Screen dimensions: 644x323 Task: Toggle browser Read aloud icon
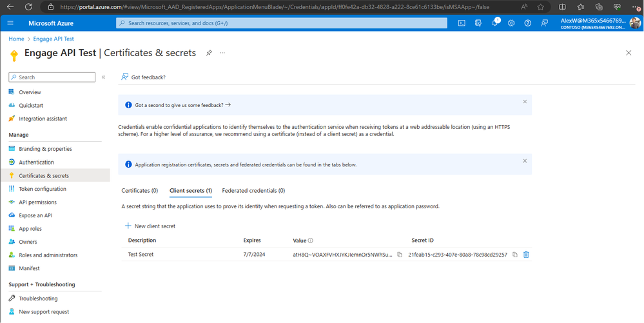click(524, 7)
